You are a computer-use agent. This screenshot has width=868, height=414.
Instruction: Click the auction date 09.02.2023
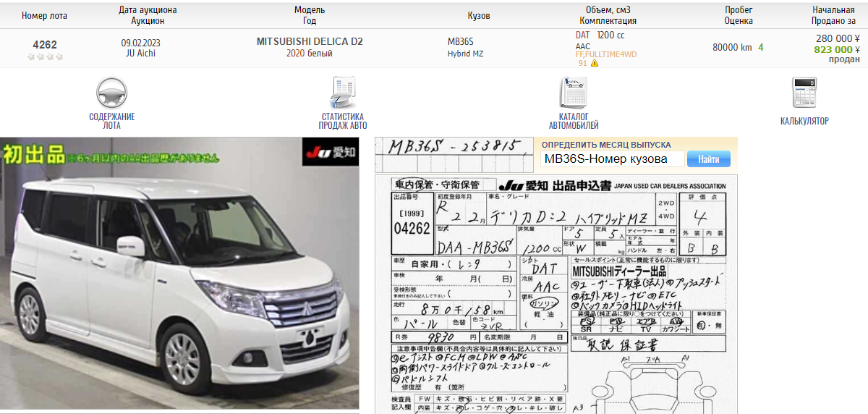point(140,42)
